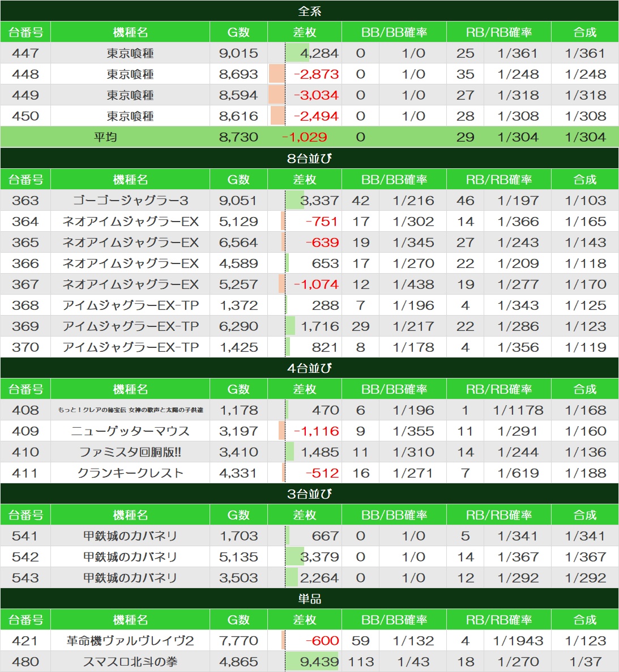The image size is (619, 672).
Task: Click クランキークレスト machine name
Action: pos(130,473)
